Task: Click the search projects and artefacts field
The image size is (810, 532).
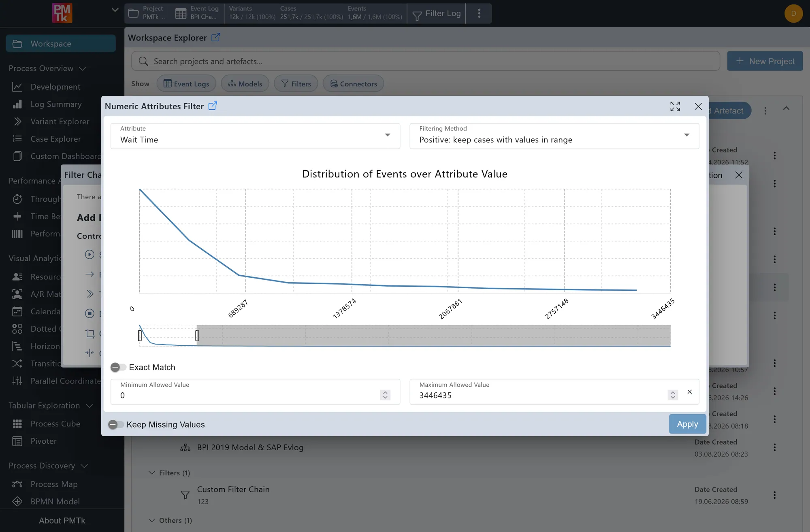Action: coord(425,61)
